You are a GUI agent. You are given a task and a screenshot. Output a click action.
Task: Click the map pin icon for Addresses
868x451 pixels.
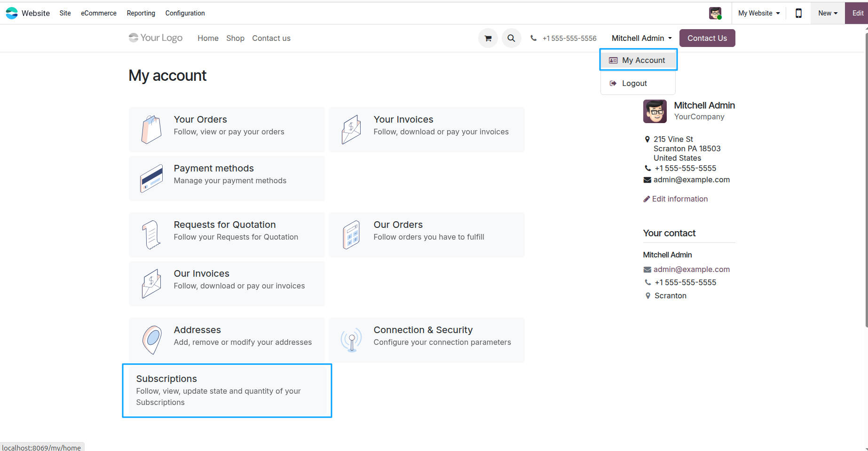tap(151, 340)
